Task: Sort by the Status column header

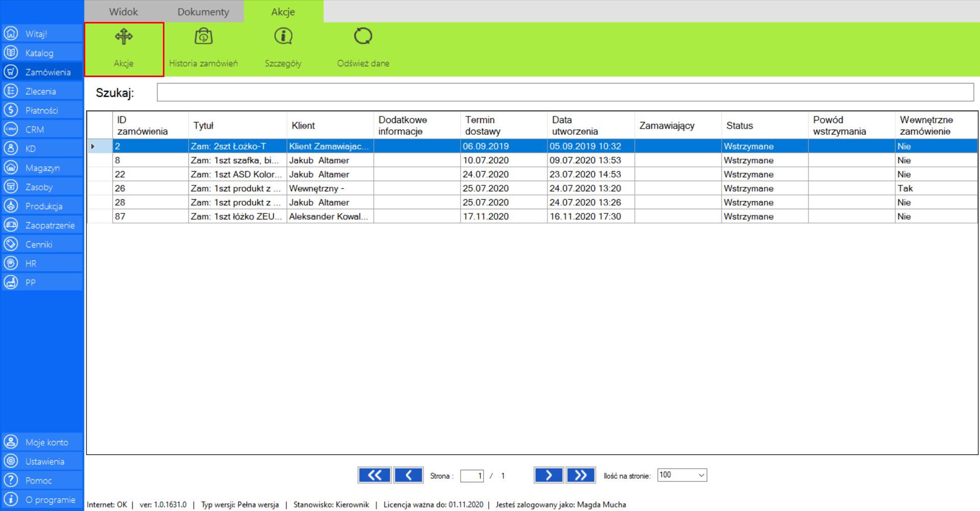Action: click(x=739, y=126)
